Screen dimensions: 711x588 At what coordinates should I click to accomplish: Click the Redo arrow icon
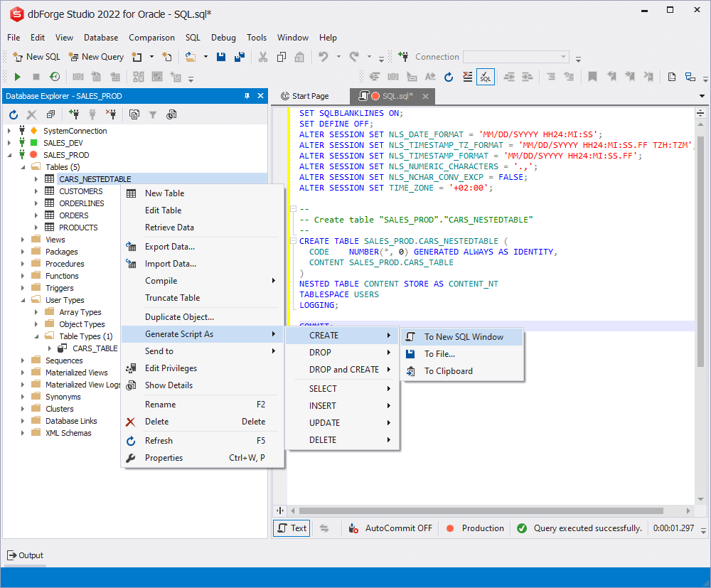354,57
